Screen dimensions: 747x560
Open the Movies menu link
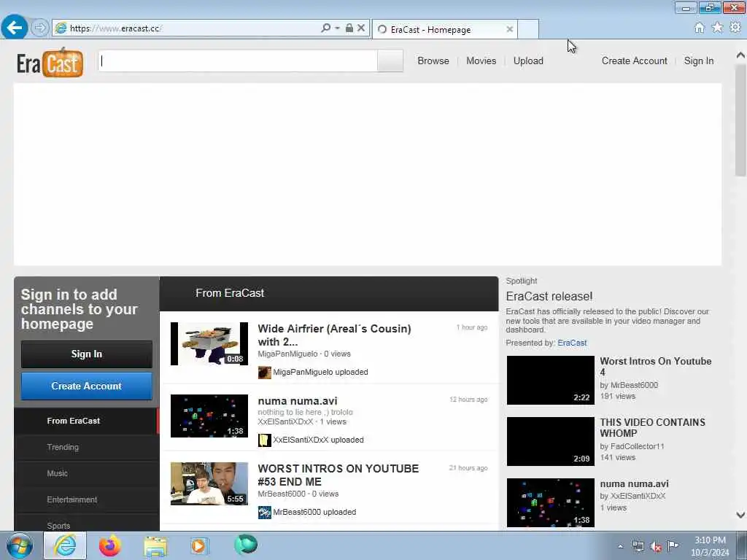pyautogui.click(x=481, y=61)
